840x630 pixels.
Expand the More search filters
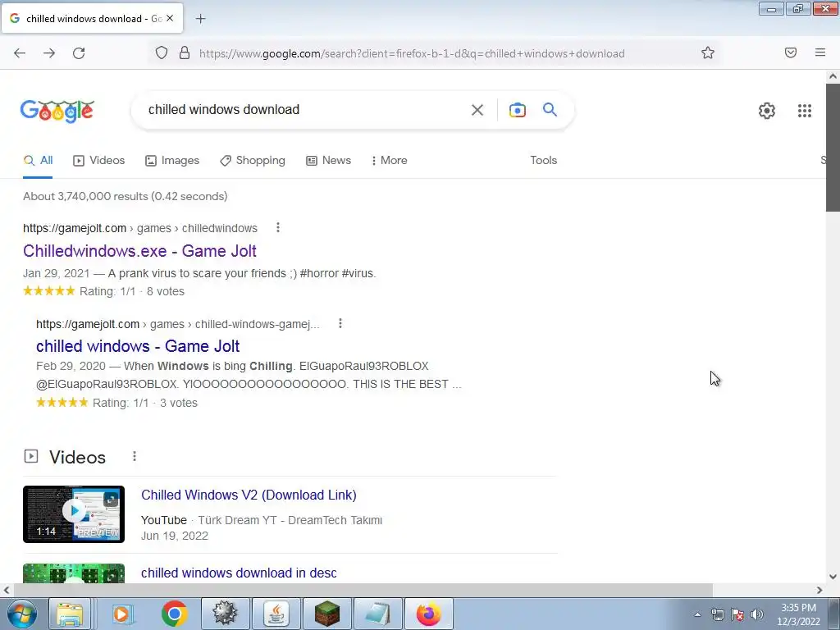click(x=390, y=160)
